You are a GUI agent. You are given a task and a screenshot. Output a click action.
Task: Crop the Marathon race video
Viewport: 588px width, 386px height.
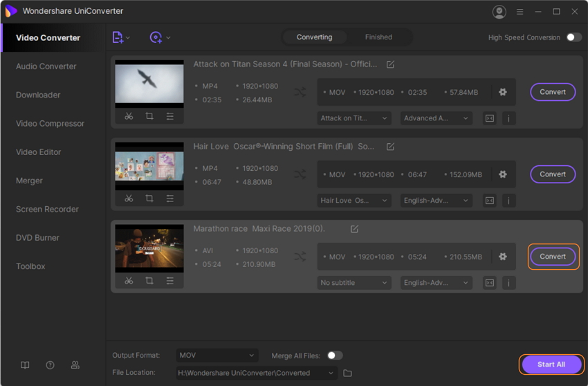pyautogui.click(x=149, y=280)
